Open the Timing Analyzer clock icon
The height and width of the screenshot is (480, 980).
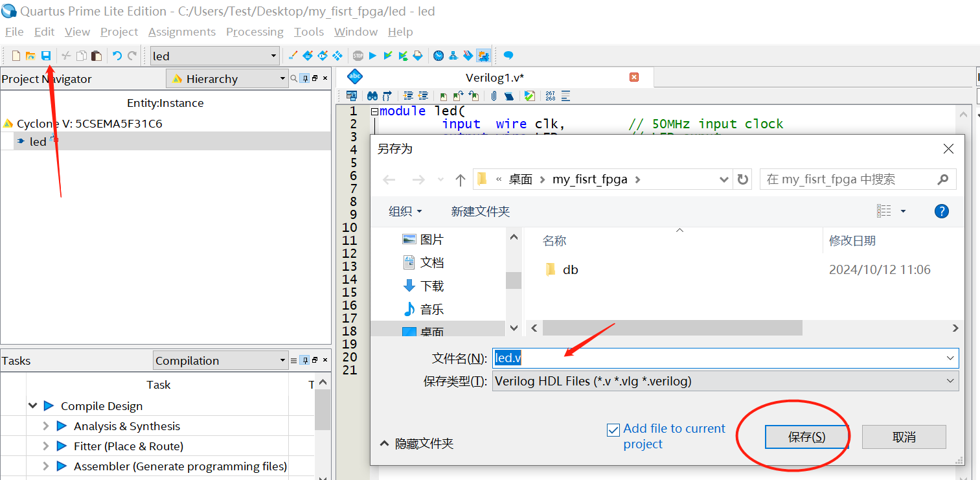pyautogui.click(x=439, y=56)
